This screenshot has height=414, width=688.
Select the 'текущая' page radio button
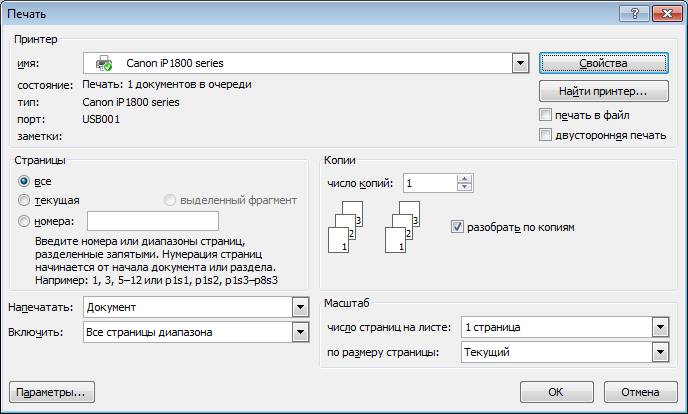pos(24,200)
